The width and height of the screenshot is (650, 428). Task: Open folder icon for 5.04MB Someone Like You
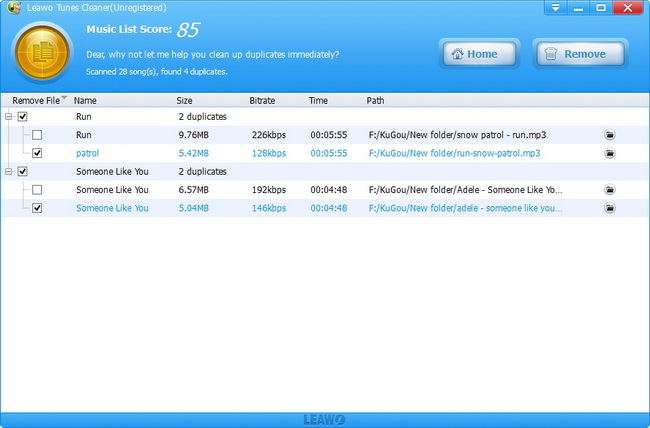coord(609,209)
